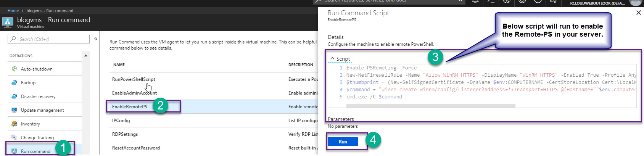The width and height of the screenshot is (644, 156).
Task: Close the Run Command Script panel
Action: click(638, 13)
